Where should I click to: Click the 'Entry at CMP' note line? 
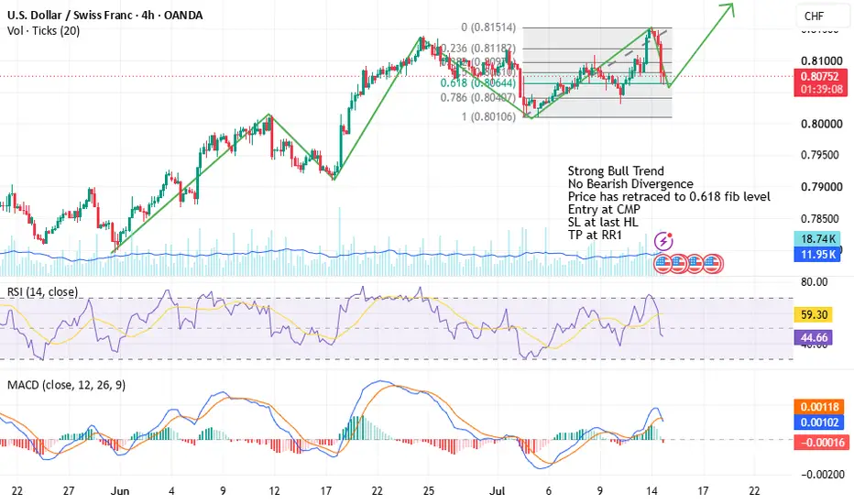pyautogui.click(x=604, y=209)
